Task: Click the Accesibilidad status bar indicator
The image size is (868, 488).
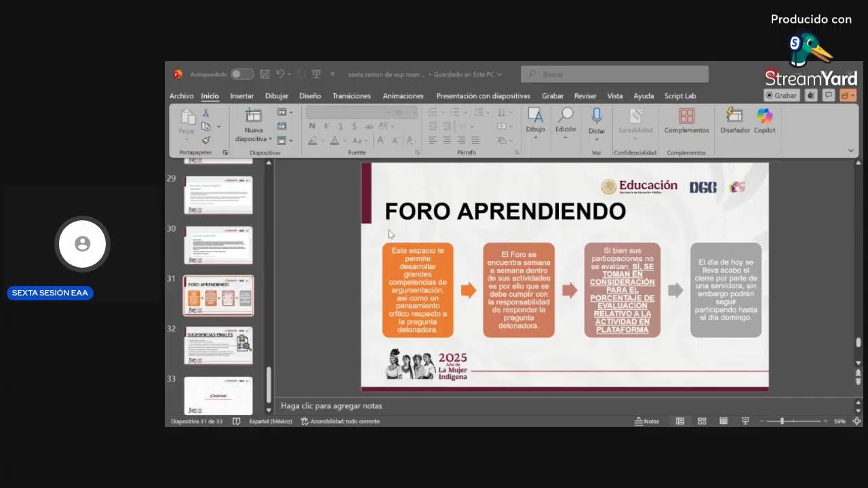Action: (x=340, y=421)
